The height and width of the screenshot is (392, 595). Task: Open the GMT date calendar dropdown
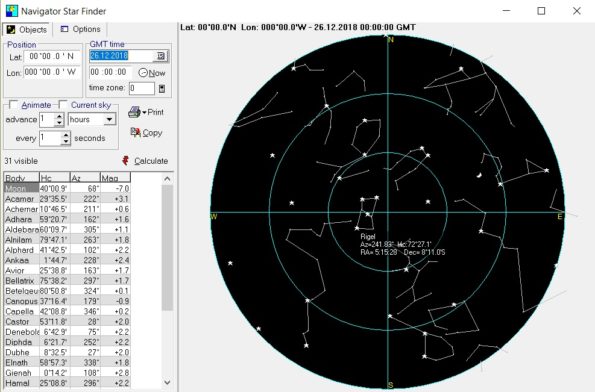[x=161, y=56]
